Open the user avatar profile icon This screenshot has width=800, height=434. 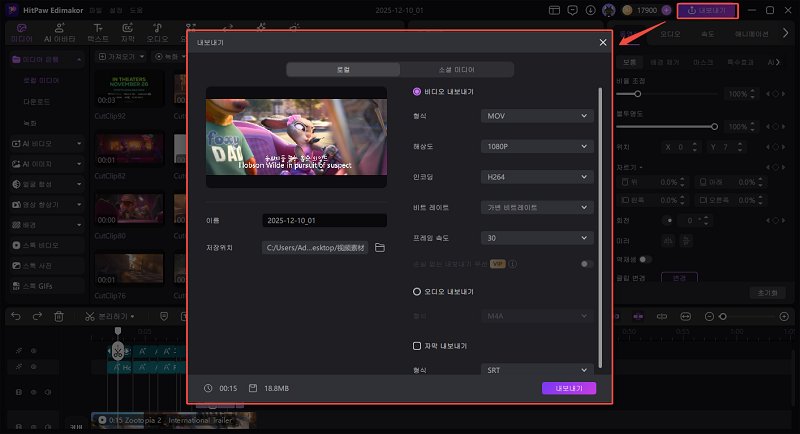[608, 10]
